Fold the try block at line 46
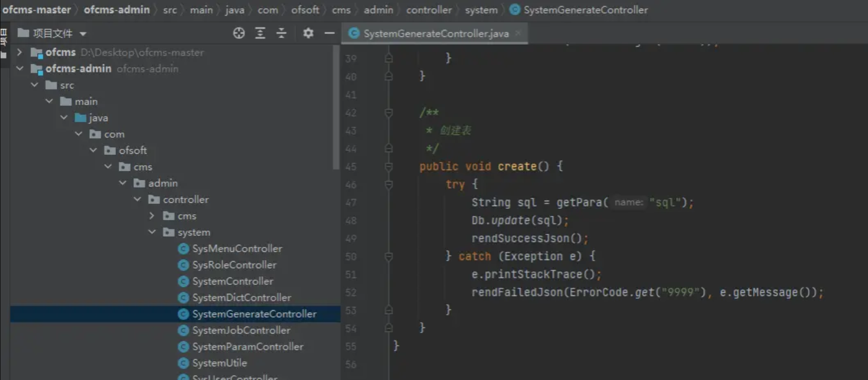868x380 pixels. tap(389, 185)
